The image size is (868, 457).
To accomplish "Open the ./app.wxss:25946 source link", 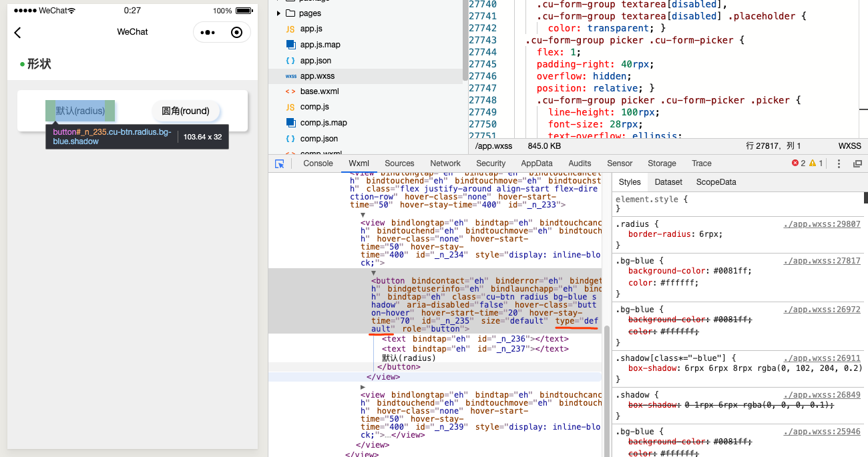I will tap(822, 432).
